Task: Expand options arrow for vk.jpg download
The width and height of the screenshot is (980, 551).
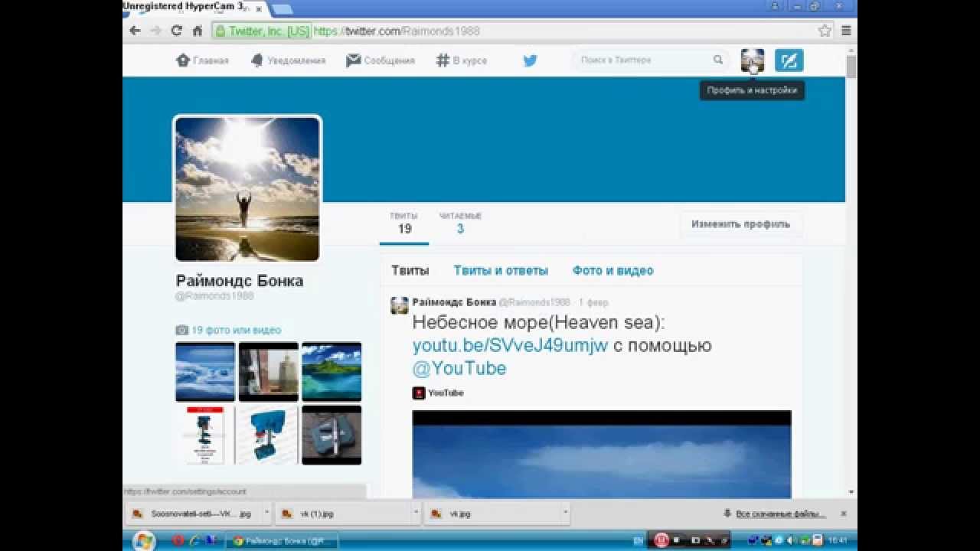Action: tap(564, 514)
